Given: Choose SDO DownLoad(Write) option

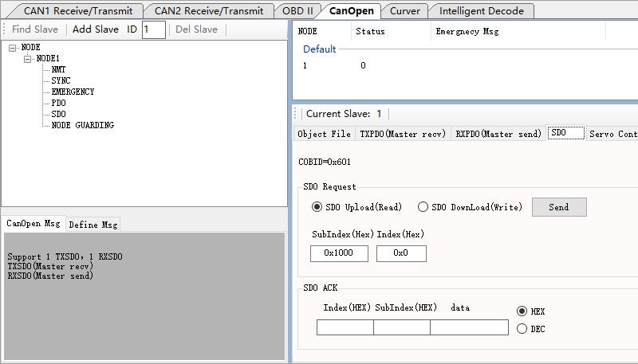Looking at the screenshot, I should pos(423,207).
